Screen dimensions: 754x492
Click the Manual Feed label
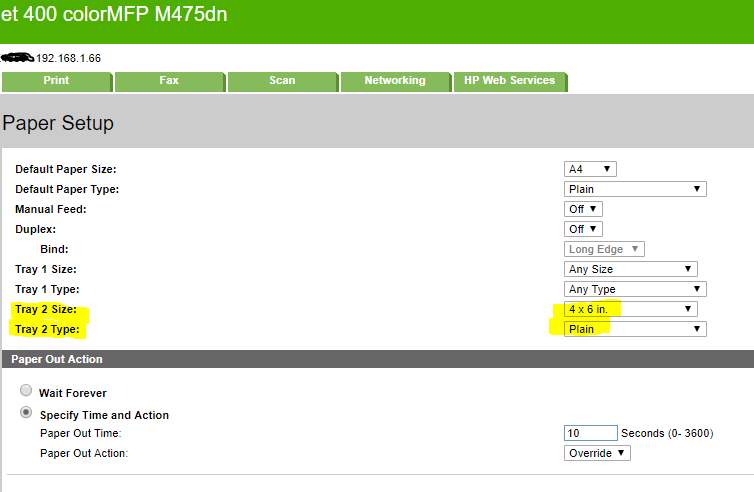[51, 209]
